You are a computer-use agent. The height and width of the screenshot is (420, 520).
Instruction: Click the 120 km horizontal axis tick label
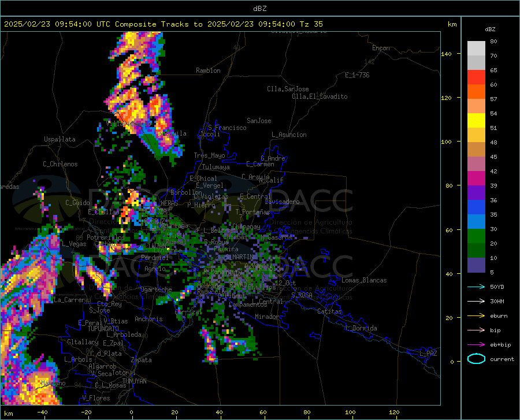pos(394,412)
